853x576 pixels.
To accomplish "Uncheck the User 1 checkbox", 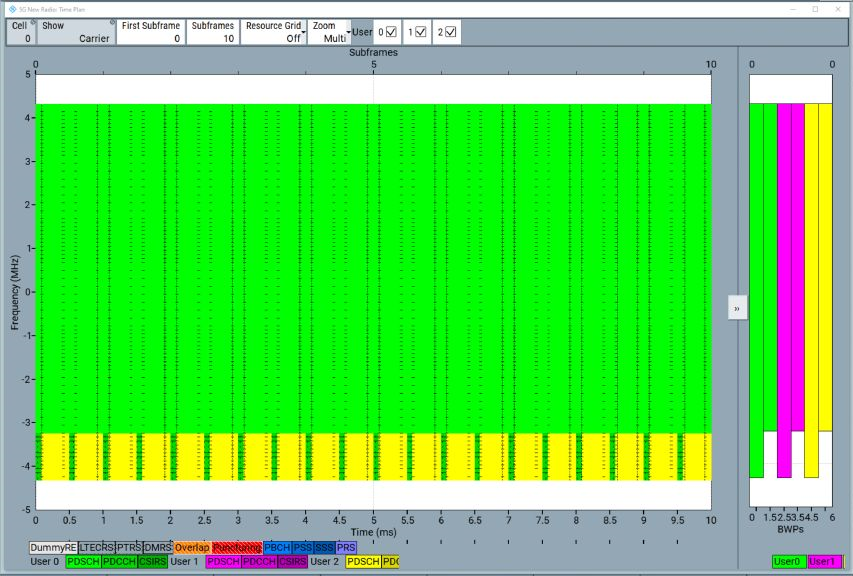I will [x=421, y=32].
